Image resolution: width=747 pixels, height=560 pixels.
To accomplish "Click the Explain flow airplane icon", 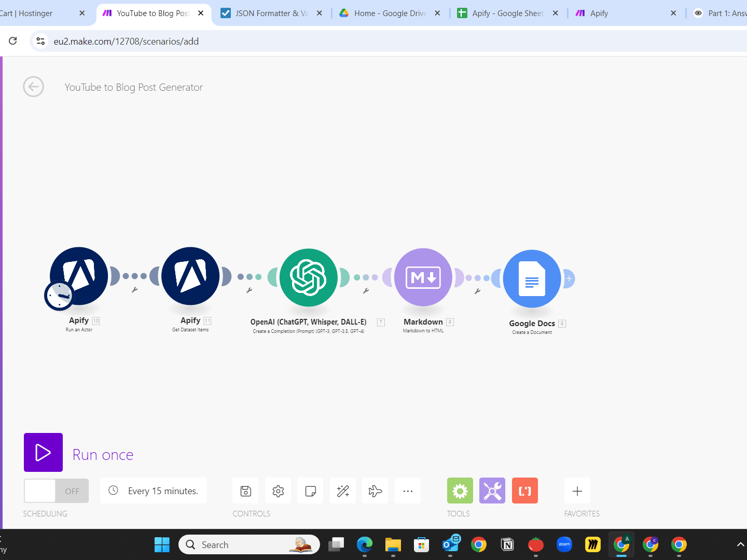I will [x=375, y=491].
